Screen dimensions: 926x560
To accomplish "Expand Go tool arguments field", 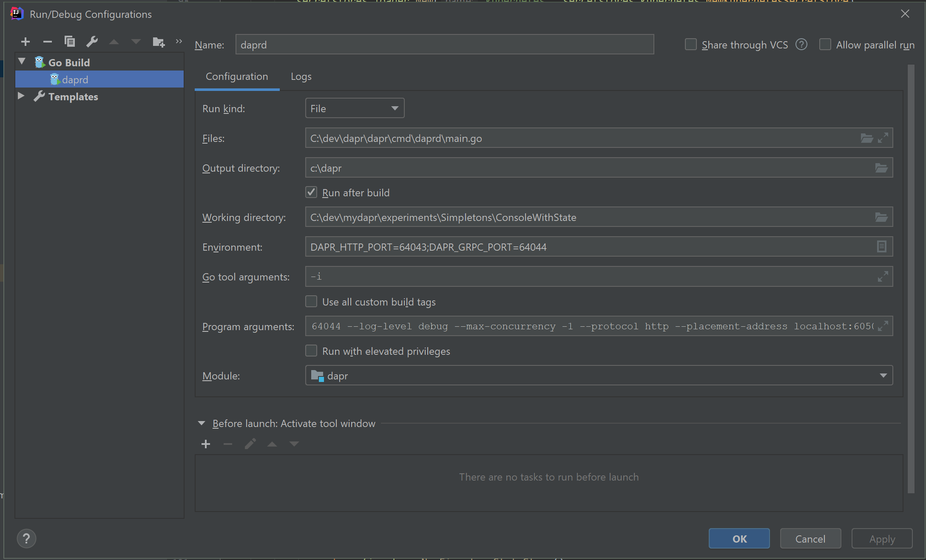I will (883, 277).
